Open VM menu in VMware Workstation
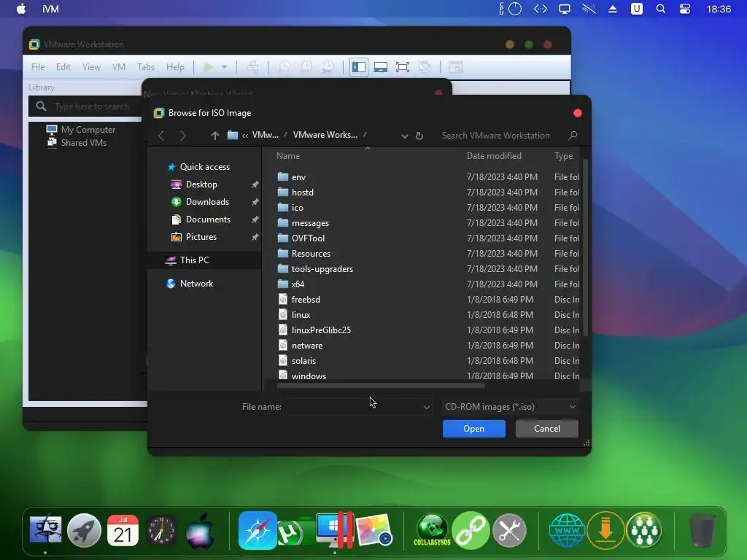The width and height of the screenshot is (747, 560). [x=119, y=67]
